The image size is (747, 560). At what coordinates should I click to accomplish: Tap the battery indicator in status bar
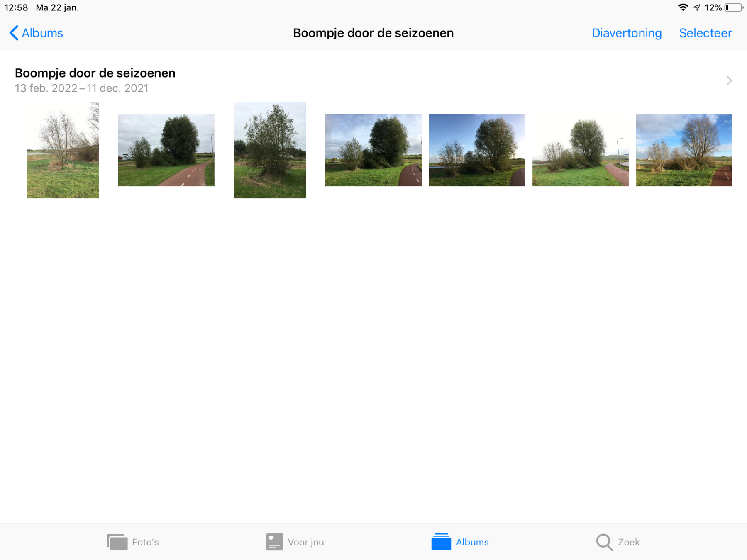click(x=734, y=7)
